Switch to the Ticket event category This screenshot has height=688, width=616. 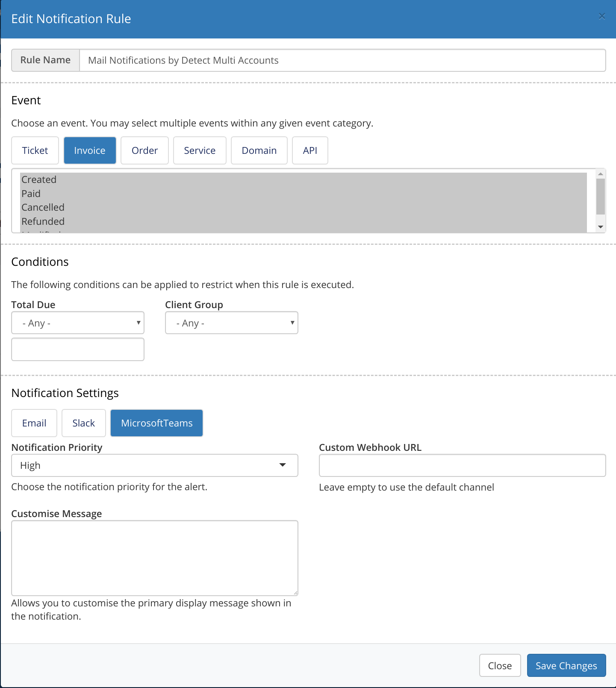pos(35,150)
